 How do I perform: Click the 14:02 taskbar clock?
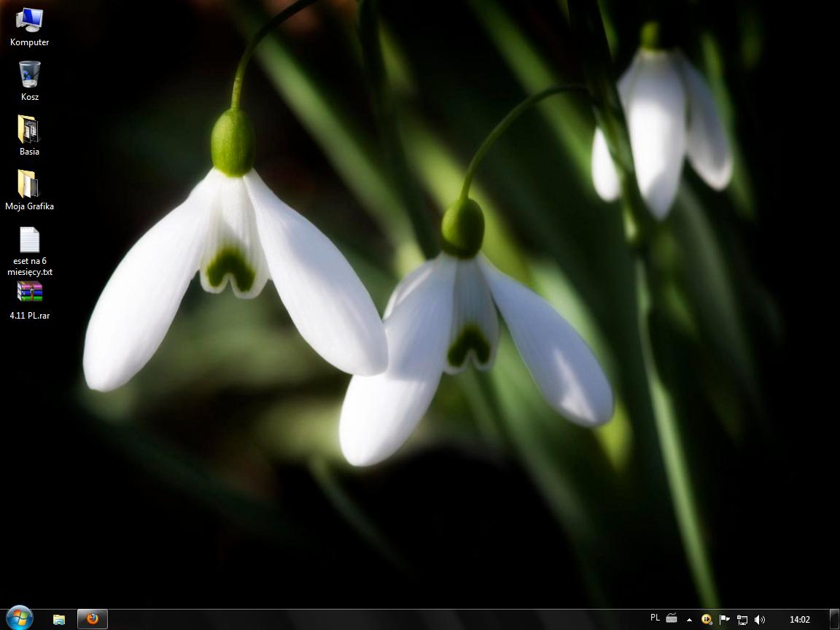[799, 620]
